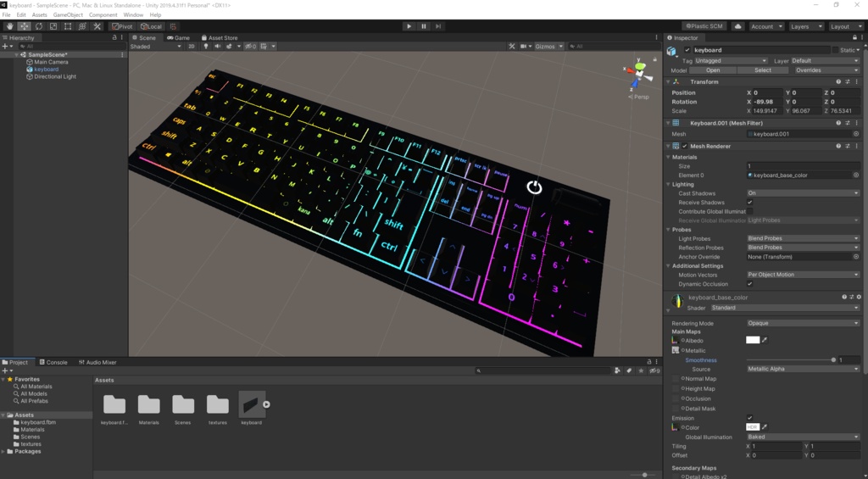This screenshot has height=479, width=868.
Task: Click the Play button
Action: [409, 26]
